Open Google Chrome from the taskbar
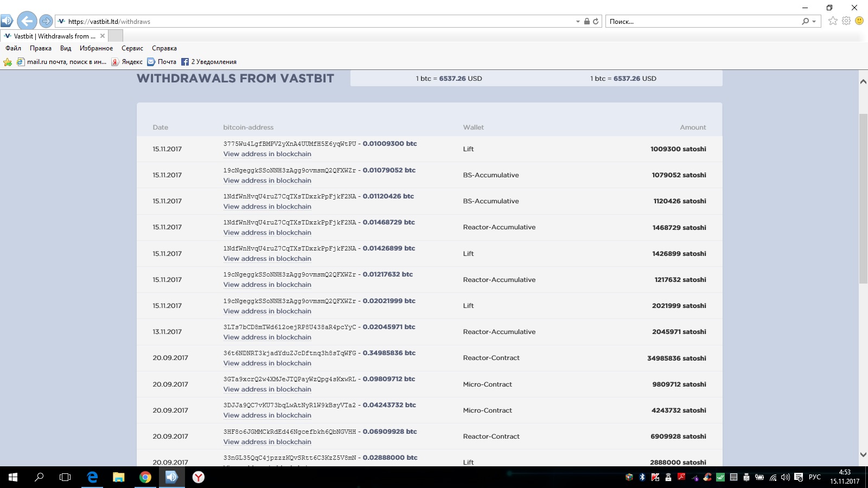This screenshot has width=868, height=488. point(145,477)
